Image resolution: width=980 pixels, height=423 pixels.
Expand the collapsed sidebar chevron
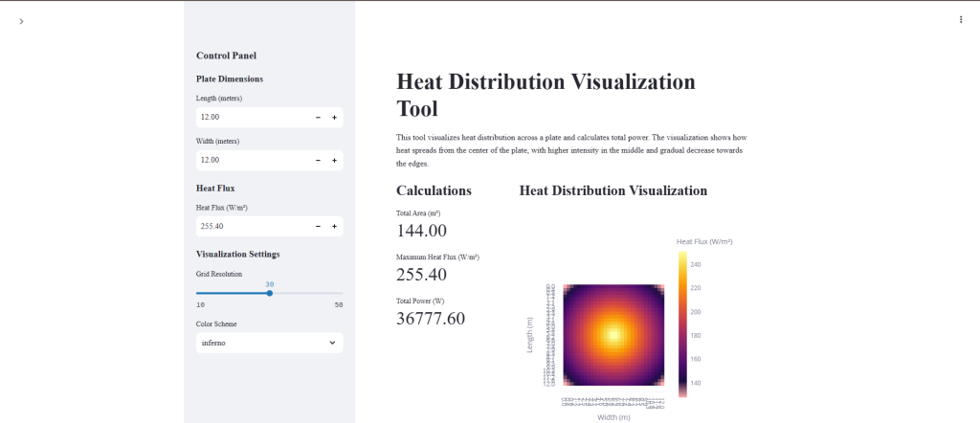pyautogui.click(x=21, y=21)
